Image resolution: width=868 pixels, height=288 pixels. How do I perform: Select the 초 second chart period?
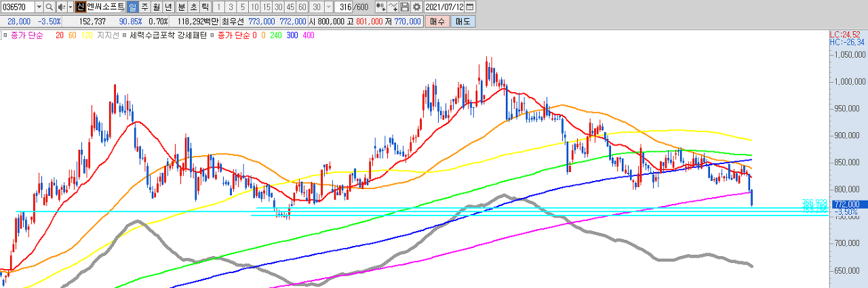tap(193, 7)
